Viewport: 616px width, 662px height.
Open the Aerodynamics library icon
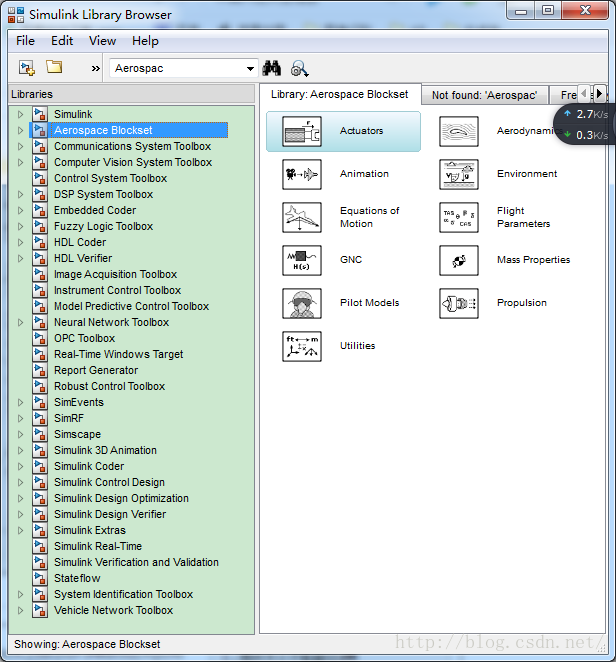459,131
